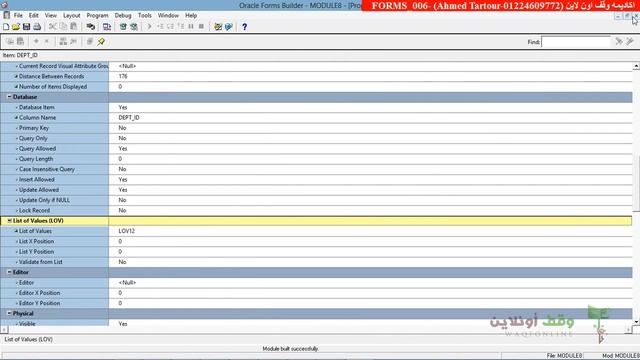This screenshot has height=360, width=640.
Task: Select the Distance Between Records value 176
Action: 123,76
